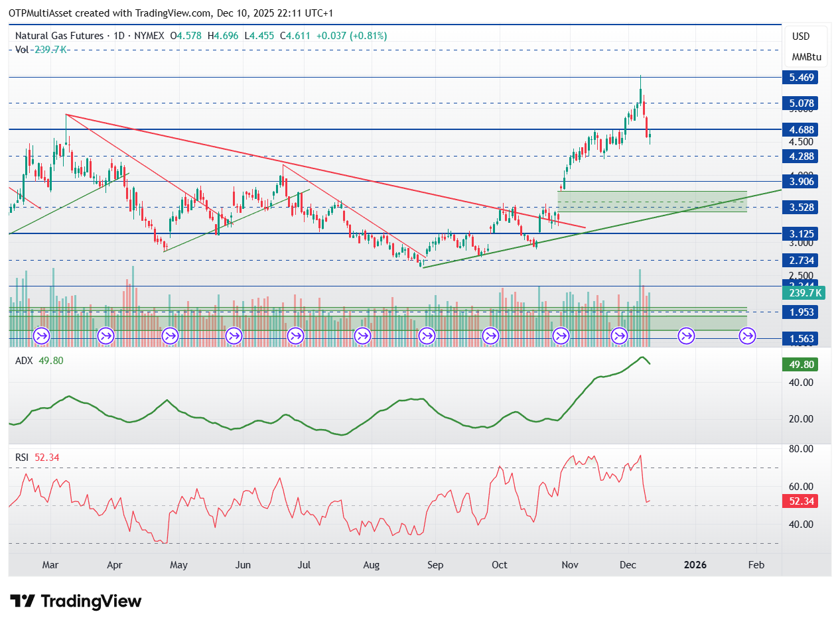Open the contract rollover marker above Sep
The width and height of the screenshot is (840, 626).
click(427, 336)
